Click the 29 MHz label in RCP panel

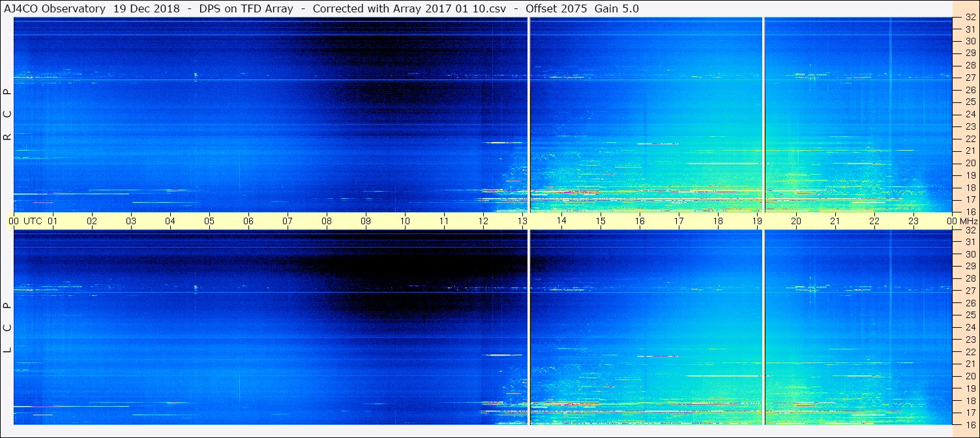[x=970, y=53]
